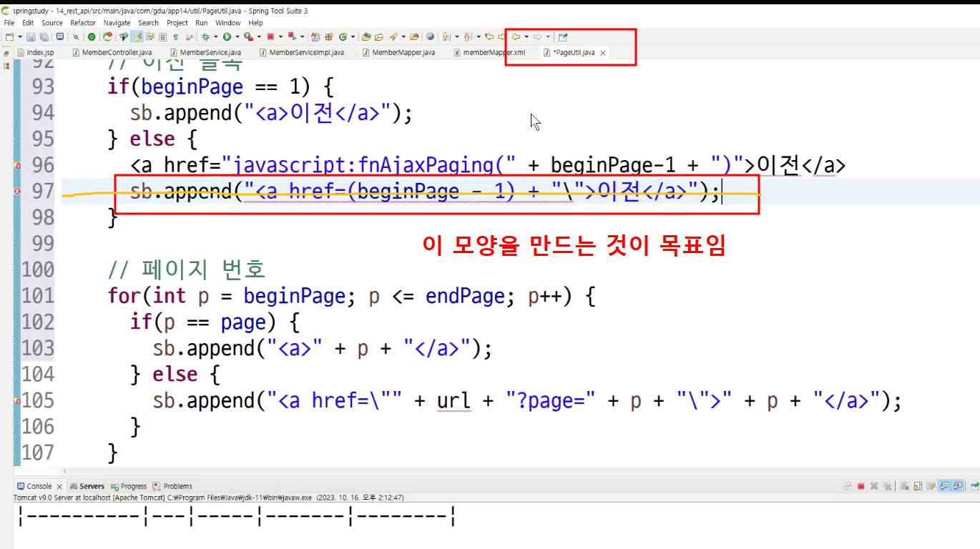Open the Project menu
This screenshot has width=980, height=549.
(x=177, y=23)
